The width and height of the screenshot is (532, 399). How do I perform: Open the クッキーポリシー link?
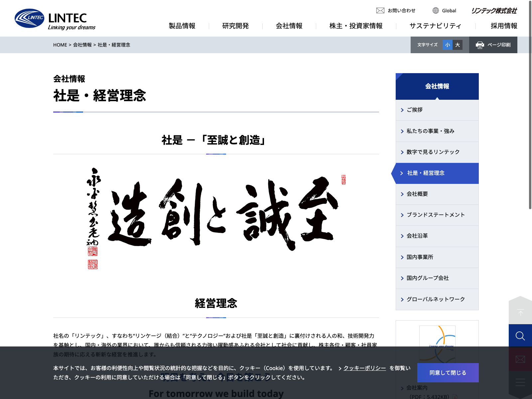point(364,368)
